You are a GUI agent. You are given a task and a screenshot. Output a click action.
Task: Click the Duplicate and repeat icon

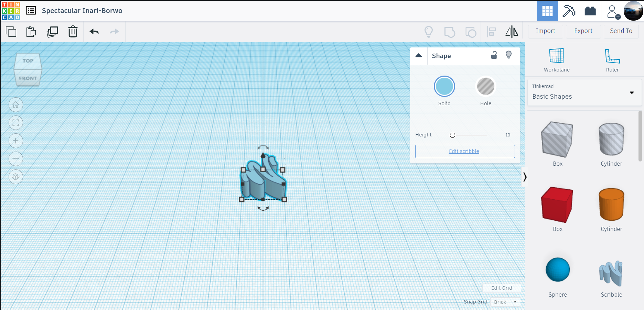tap(52, 32)
